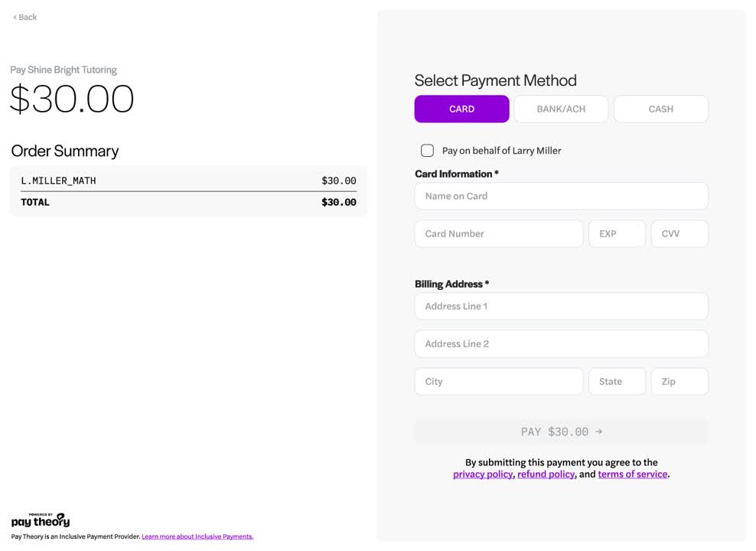Click the L.MILLER_MATH order summary row
The width and height of the screenshot is (756, 551).
coord(188,181)
